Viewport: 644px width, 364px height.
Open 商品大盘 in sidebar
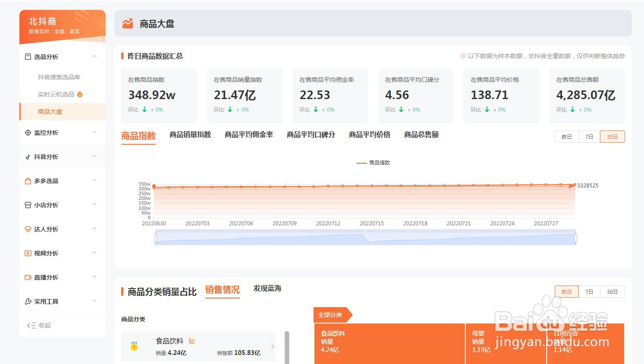pos(63,112)
